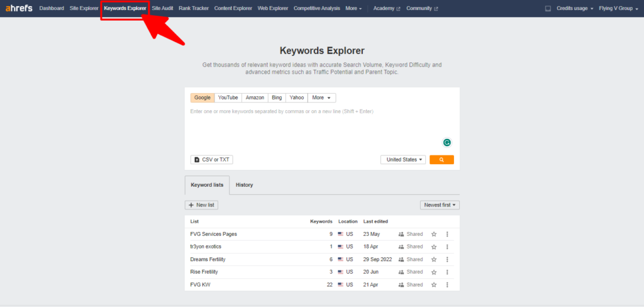Viewport: 644px width, 307px height.
Task: Upload a CSV or TXT file
Action: click(x=212, y=159)
